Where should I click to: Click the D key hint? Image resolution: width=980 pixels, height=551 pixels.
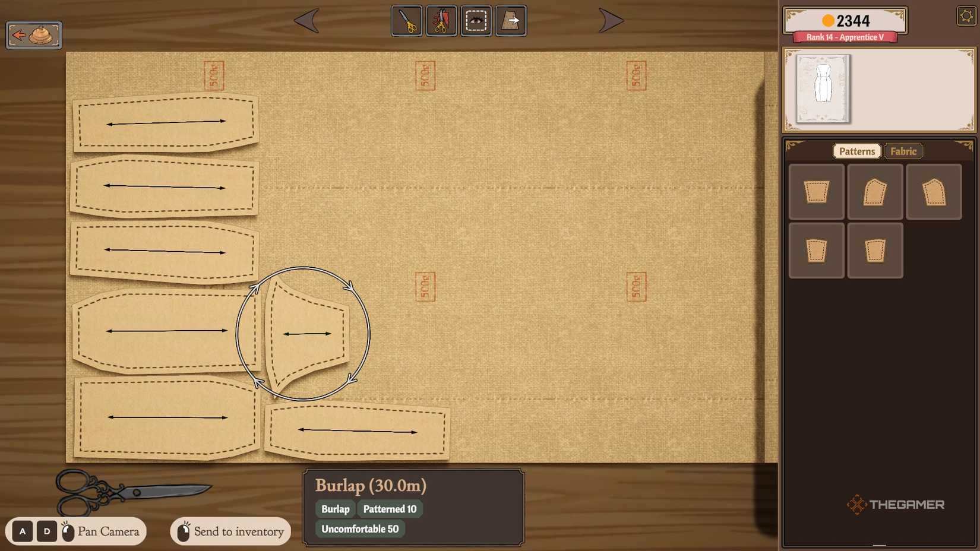pos(47,531)
